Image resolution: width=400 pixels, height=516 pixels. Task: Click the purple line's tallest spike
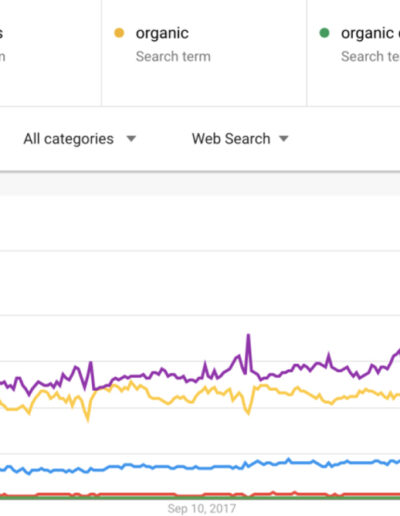(x=248, y=336)
